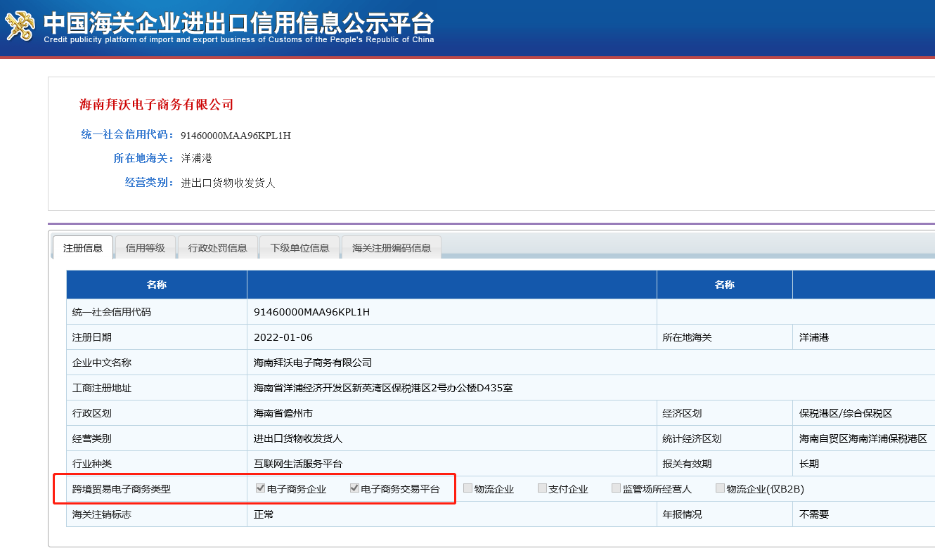Toggle the 电子商务企业 checkbox

pyautogui.click(x=260, y=488)
